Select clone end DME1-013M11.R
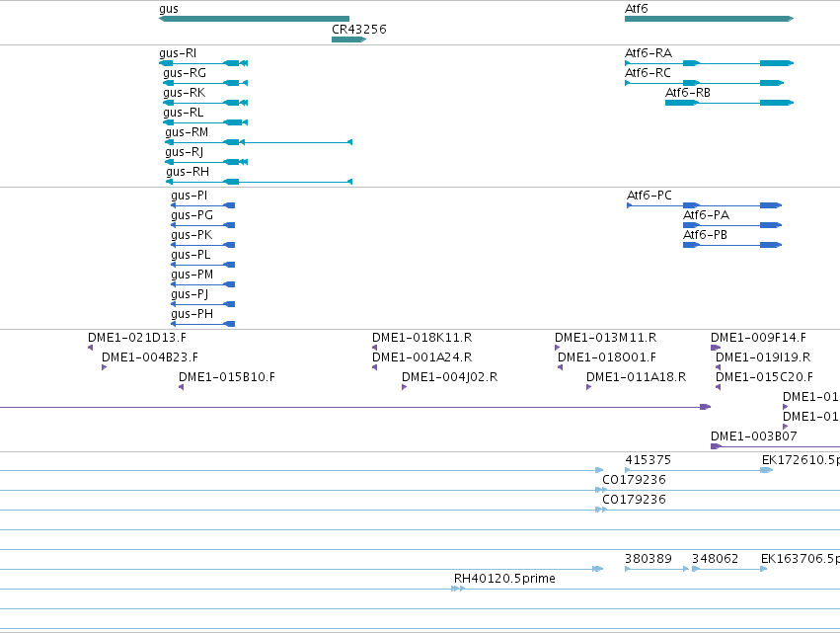Screen dimensions: 840x633 pyautogui.click(x=557, y=348)
